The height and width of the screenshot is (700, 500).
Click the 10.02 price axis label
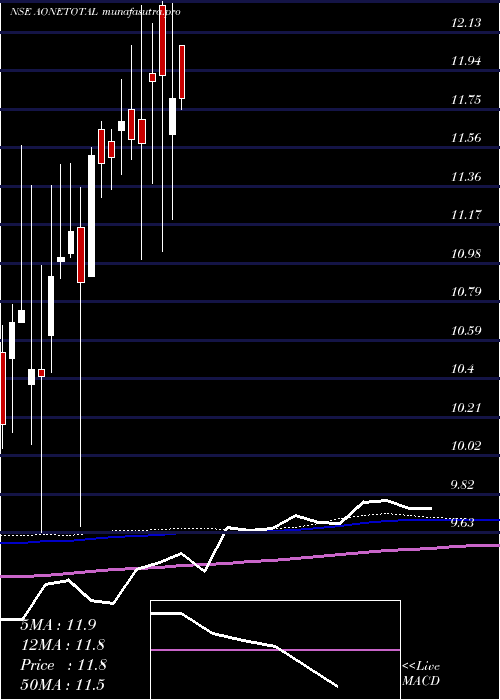pos(466,446)
